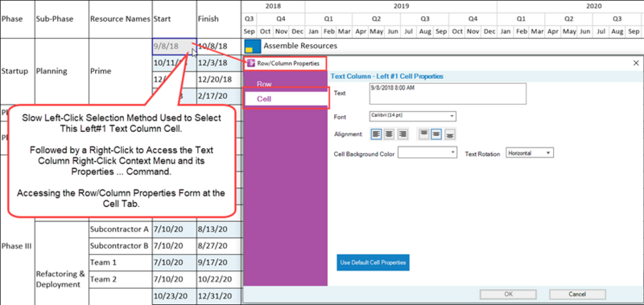Viewport: 644px width, 305px height.
Task: Click the 2018 year in the timescale
Action: (274, 6)
